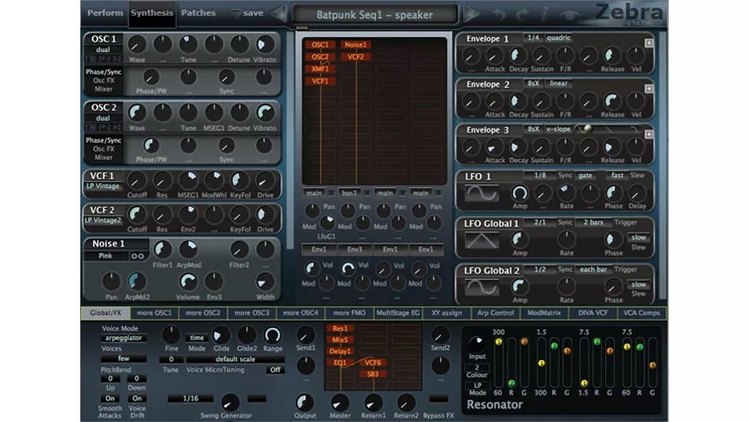Click the Resonator slider labeled 300
Screen dimensions: 750x422
[541, 361]
